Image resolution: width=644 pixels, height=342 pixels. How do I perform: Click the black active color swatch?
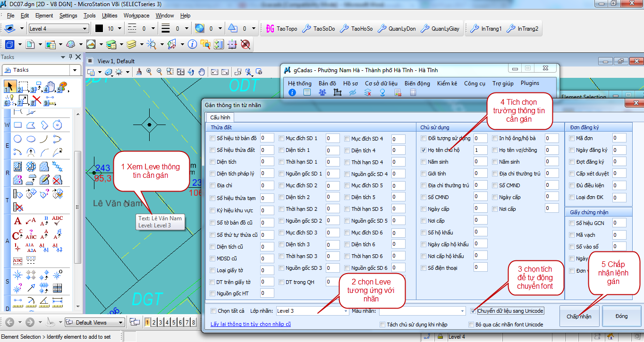99,29
